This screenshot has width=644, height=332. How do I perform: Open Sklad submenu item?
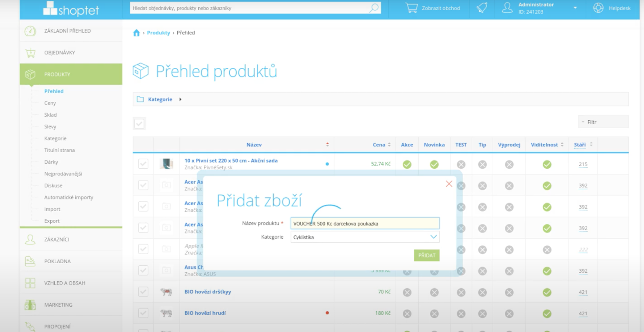[x=50, y=115]
